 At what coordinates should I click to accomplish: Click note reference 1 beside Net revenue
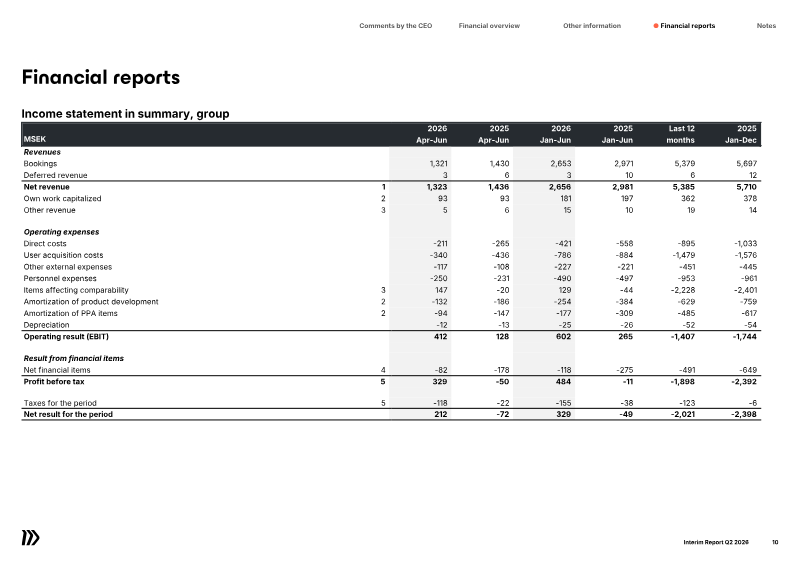[x=383, y=187]
